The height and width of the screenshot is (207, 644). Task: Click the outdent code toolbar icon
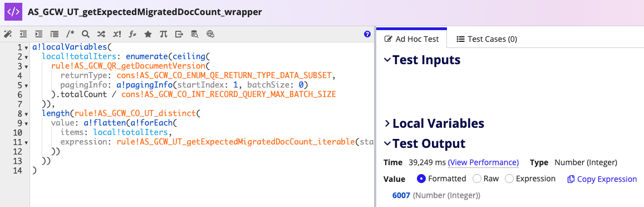[x=23, y=34]
